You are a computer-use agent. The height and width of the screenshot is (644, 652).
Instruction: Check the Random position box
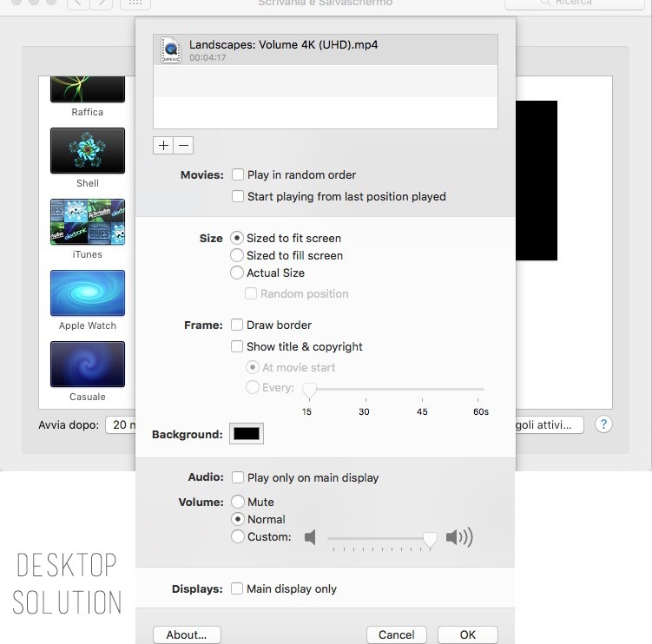tap(251, 293)
